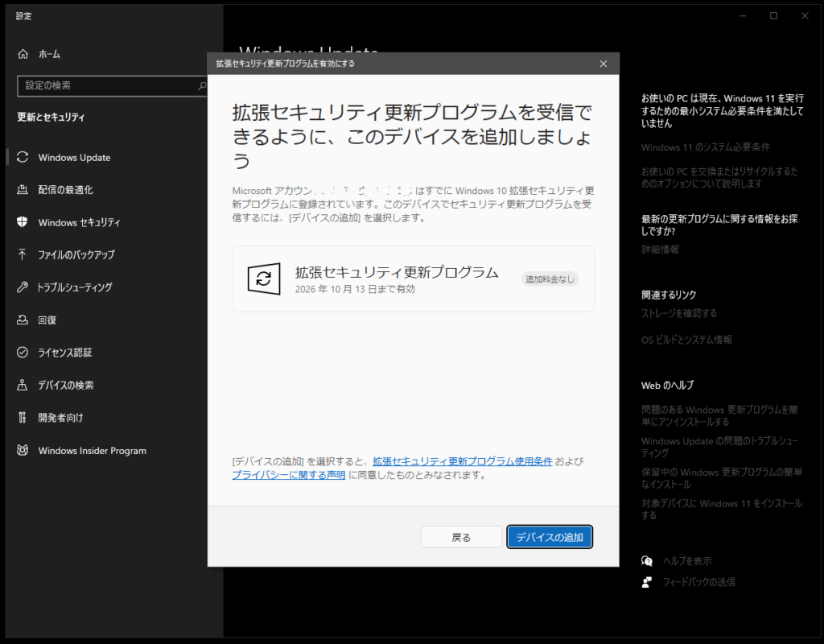This screenshot has width=824, height=644.
Task: Open the 保留中の Windows 更新プログラム install link
Action: 722,478
